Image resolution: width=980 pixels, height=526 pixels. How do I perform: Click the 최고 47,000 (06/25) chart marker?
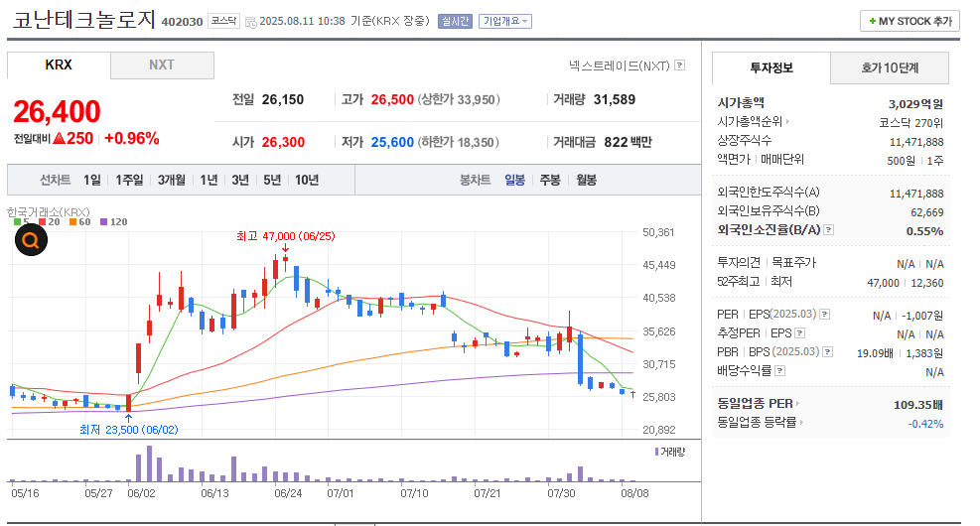click(x=286, y=236)
